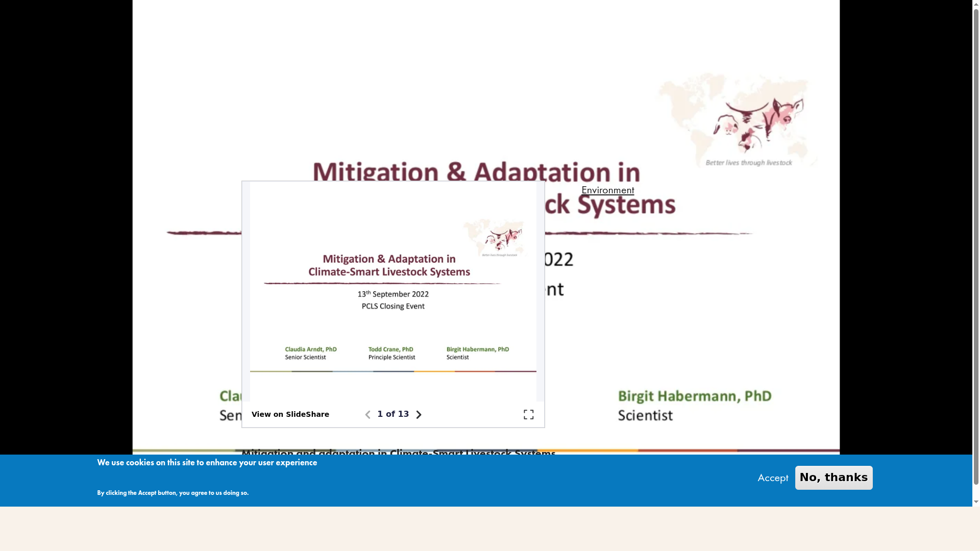The height and width of the screenshot is (551, 980).
Task: Open the Environment category link
Action: (x=607, y=190)
